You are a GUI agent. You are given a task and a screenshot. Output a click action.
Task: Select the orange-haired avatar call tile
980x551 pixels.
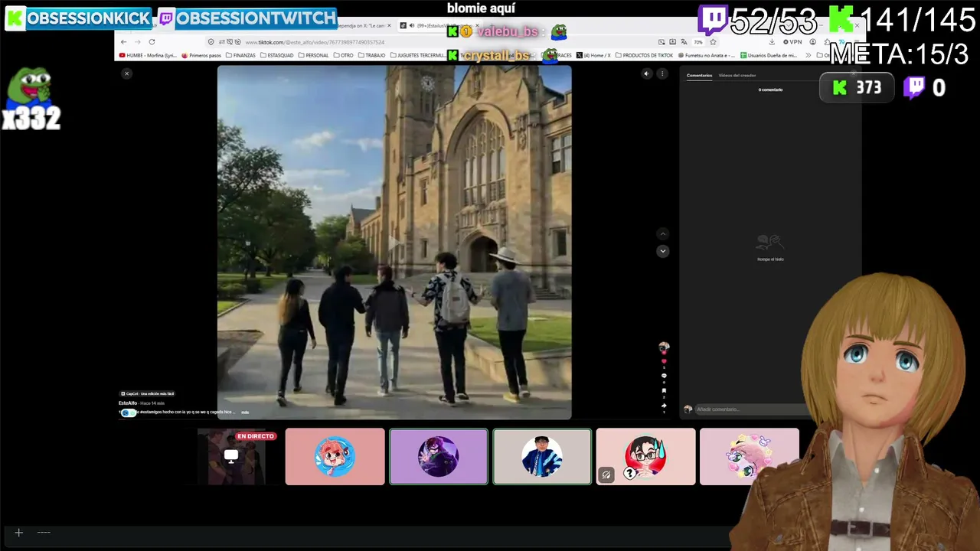335,456
